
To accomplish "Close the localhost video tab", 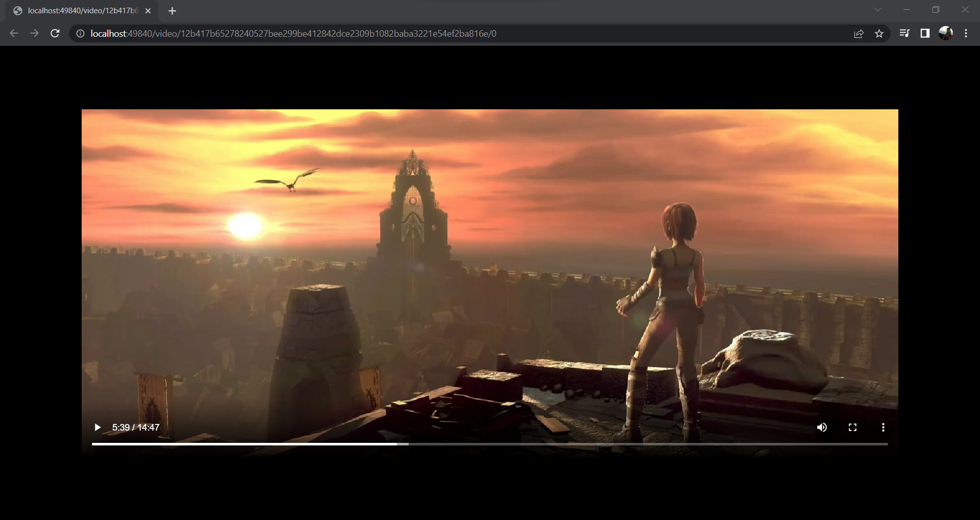I will (x=148, y=11).
